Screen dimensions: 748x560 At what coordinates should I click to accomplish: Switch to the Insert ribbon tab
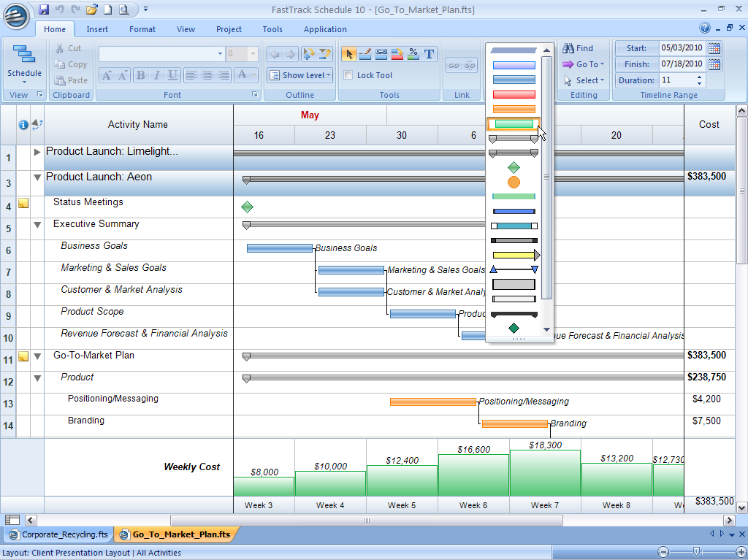tap(97, 29)
